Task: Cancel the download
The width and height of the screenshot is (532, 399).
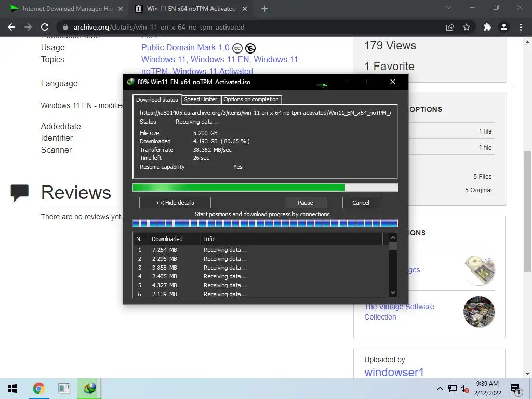Action: 361,203
